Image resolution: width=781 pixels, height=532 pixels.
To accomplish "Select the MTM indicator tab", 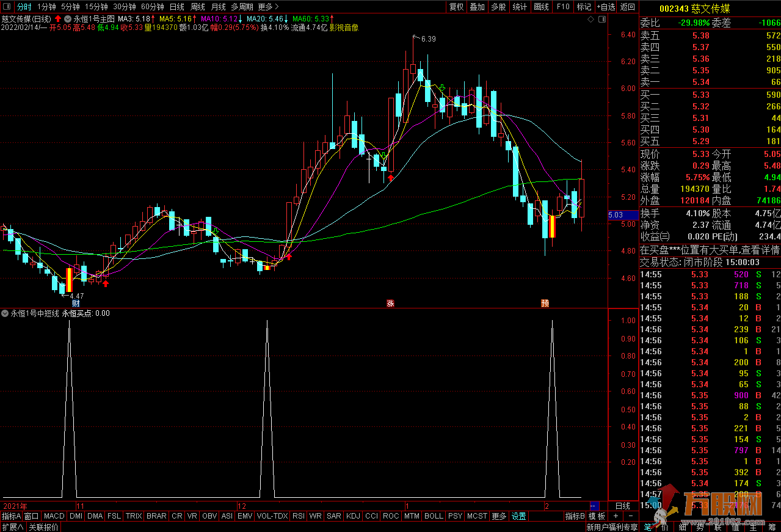I will pos(412,516).
